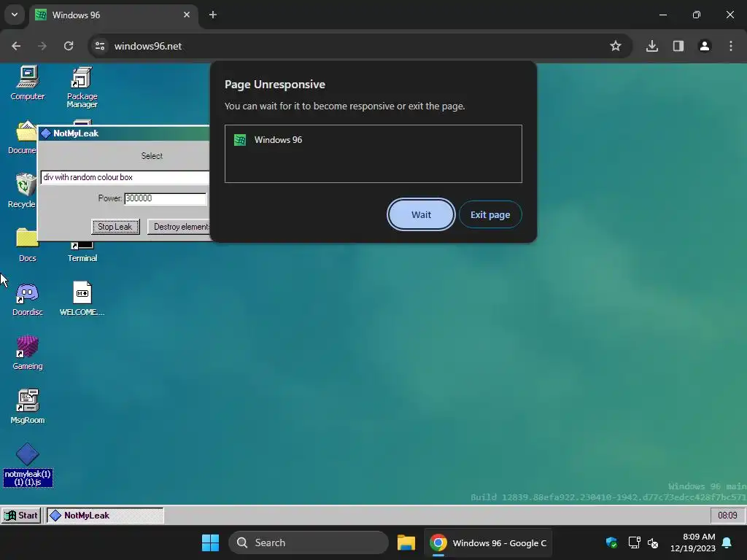Open the tab search chevron
This screenshot has width=747, height=560.
(15, 15)
